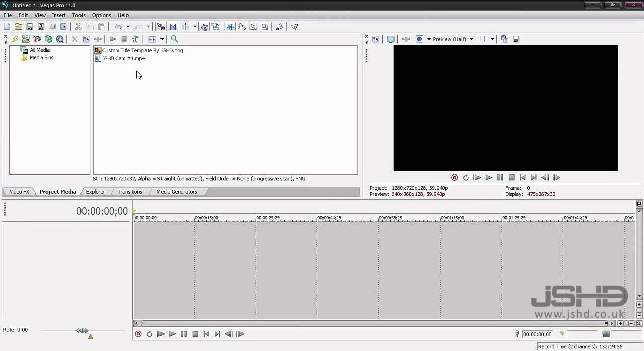Toggle Automatic Crossfades button
The width and height of the screenshot is (644, 351).
coord(173,27)
